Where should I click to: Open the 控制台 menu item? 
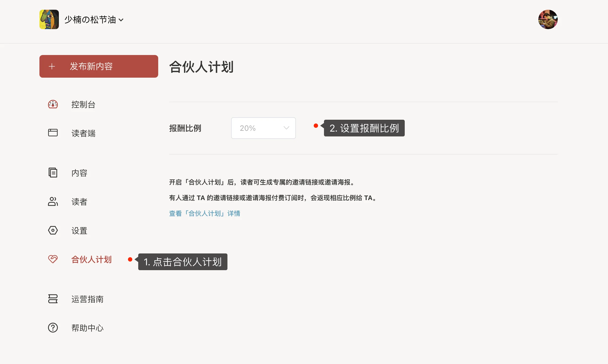(83, 105)
